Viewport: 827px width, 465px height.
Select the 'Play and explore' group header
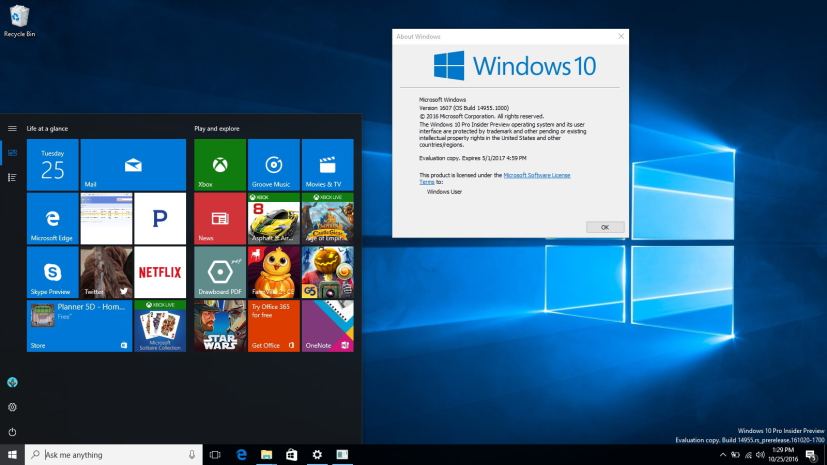click(x=217, y=129)
